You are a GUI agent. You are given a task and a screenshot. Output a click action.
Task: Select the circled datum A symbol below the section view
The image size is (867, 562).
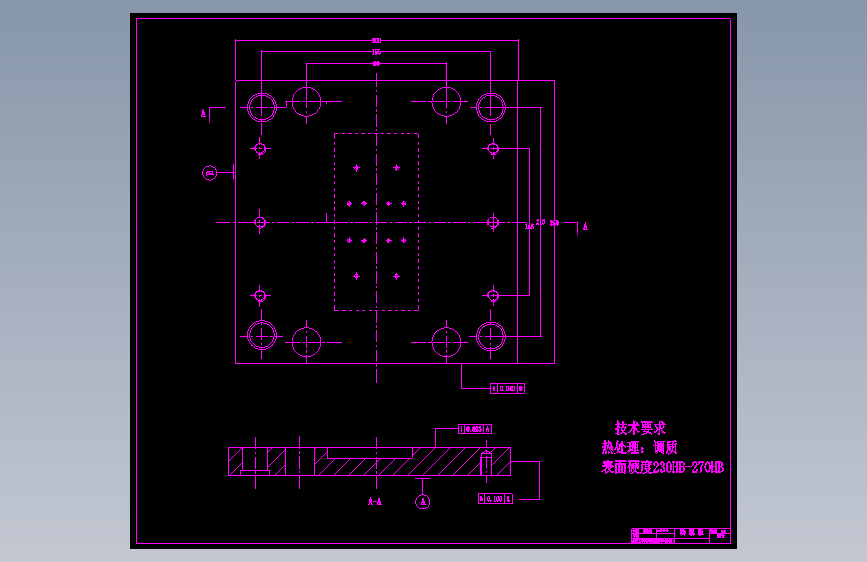click(422, 502)
